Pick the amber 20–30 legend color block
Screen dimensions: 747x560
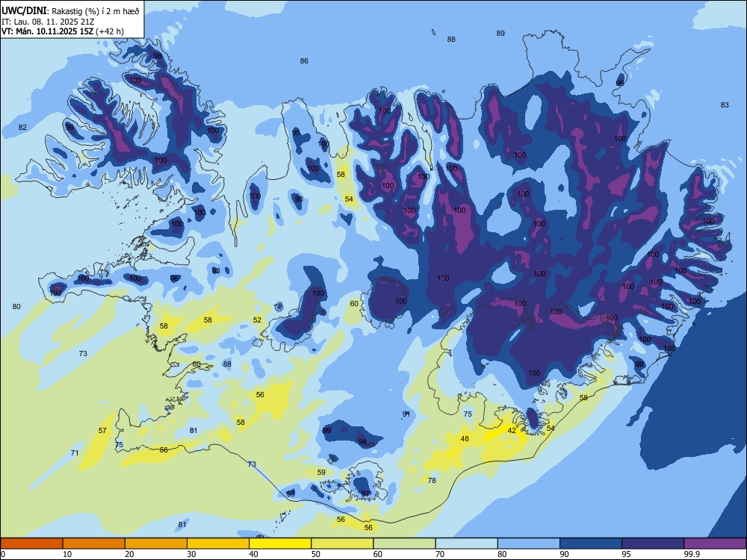(156, 544)
